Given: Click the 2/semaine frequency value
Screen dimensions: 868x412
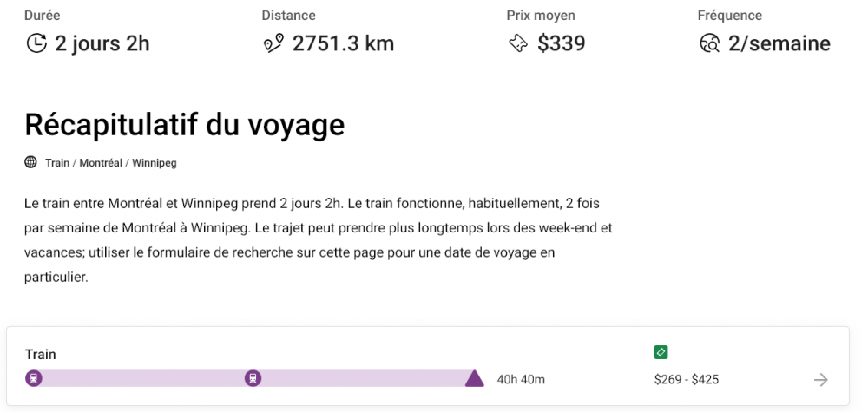Looking at the screenshot, I should coord(779,43).
